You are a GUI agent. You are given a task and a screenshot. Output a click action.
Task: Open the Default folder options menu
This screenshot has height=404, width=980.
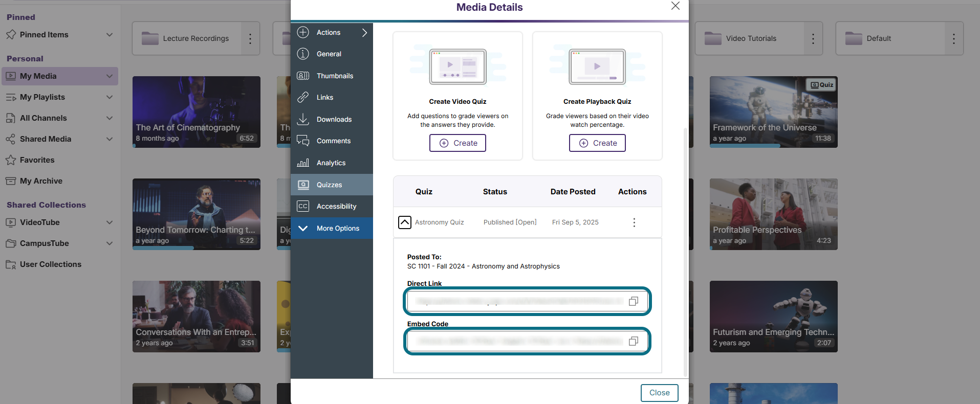(x=954, y=38)
